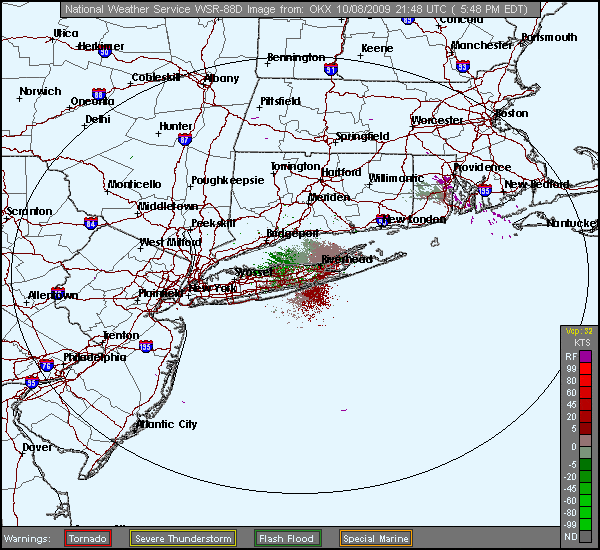The image size is (600, 550).
Task: Click the Interstate 93 shield below Manchester
Action: click(463, 67)
